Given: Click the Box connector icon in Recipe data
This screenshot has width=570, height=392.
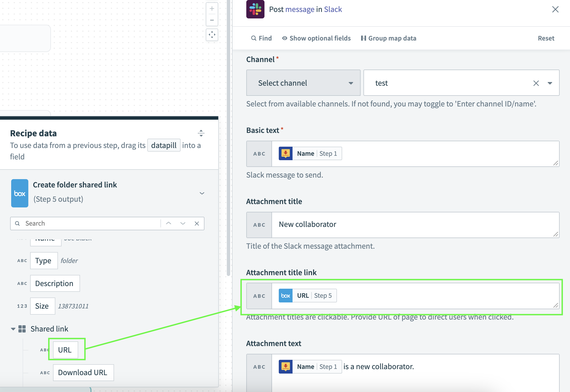Looking at the screenshot, I should point(19,193).
